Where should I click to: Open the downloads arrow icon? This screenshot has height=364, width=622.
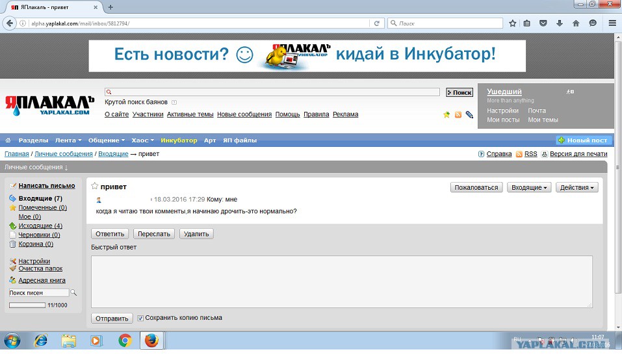click(560, 23)
